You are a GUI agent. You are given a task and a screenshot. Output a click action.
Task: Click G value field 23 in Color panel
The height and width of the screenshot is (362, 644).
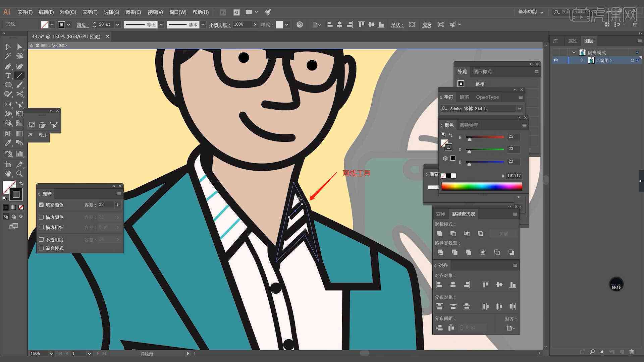pos(514,149)
